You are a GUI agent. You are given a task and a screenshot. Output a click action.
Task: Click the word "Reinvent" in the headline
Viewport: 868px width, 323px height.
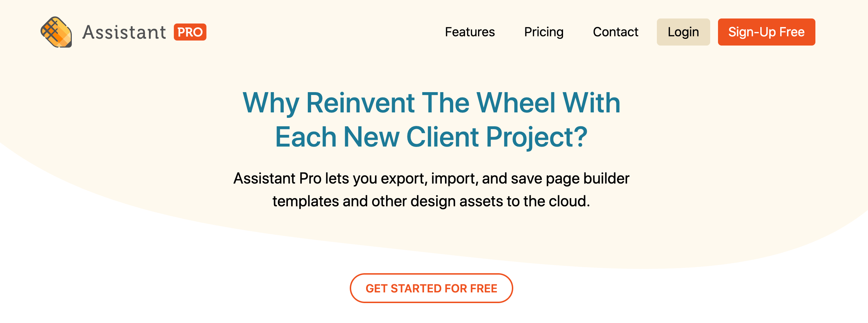coord(360,103)
